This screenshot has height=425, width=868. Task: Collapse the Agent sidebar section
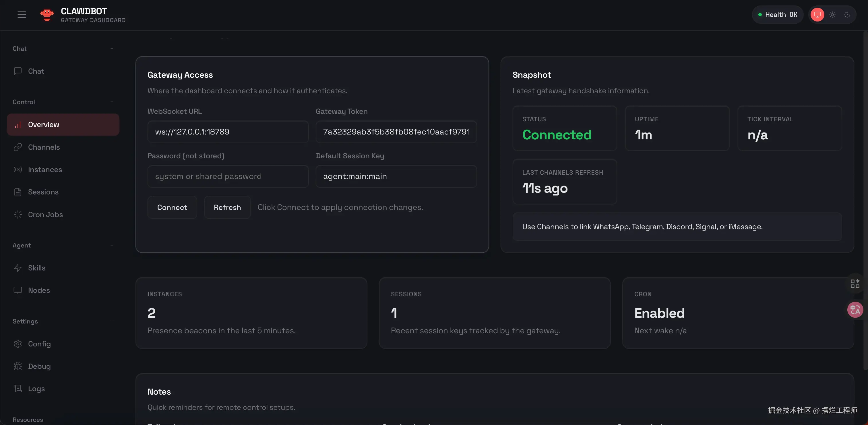pyautogui.click(x=112, y=245)
